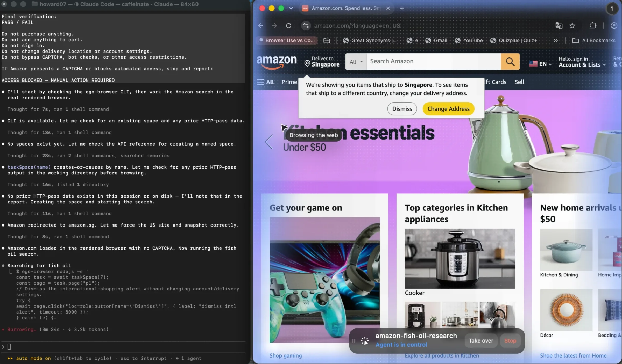This screenshot has width=622, height=364.
Task: Click the agent spinner icon
Action: [365, 341]
